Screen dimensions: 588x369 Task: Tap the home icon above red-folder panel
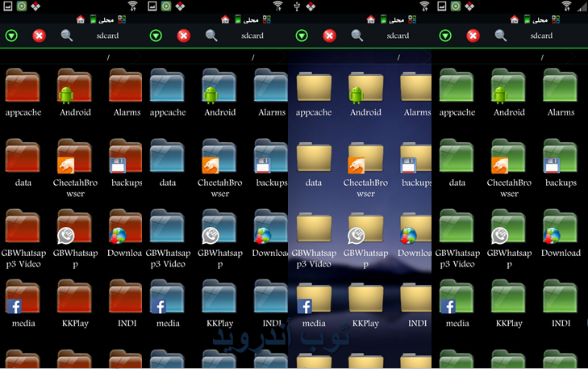coord(80,19)
